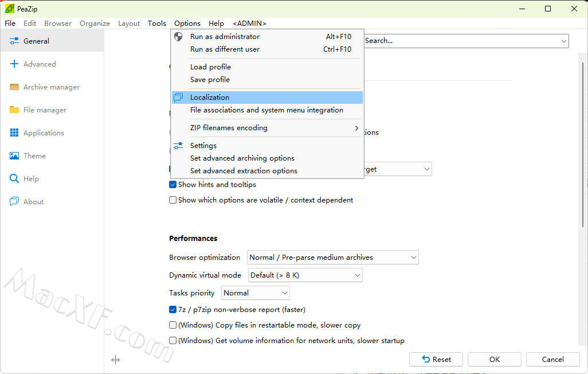Image resolution: width=588 pixels, height=374 pixels.
Task: Expand ZIP filenames encoding submenu
Action: click(267, 128)
